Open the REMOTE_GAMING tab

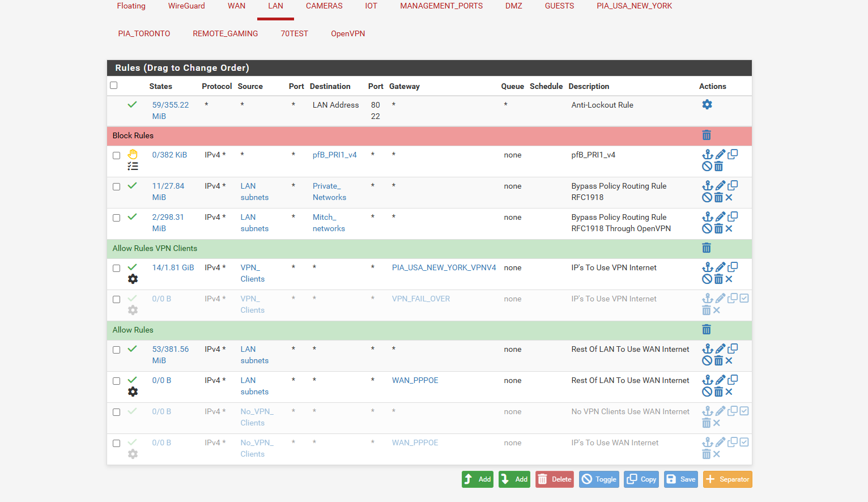pyautogui.click(x=225, y=33)
